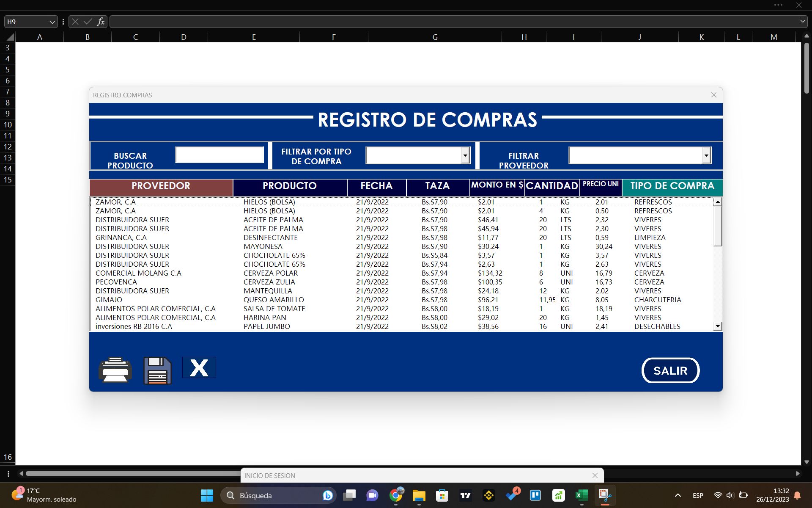Expand the Name Box dropdown showing H9
This screenshot has width=812, height=508.
52,22
